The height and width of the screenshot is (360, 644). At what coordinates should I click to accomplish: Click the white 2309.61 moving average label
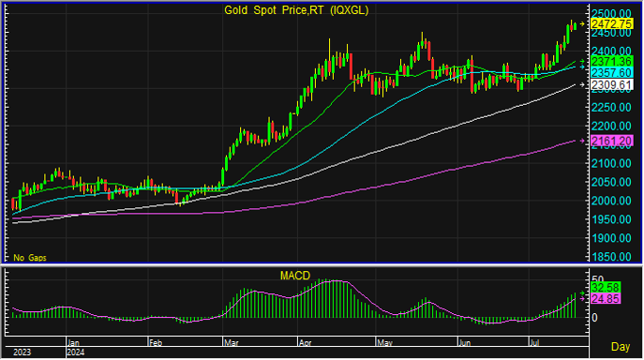[x=611, y=85]
